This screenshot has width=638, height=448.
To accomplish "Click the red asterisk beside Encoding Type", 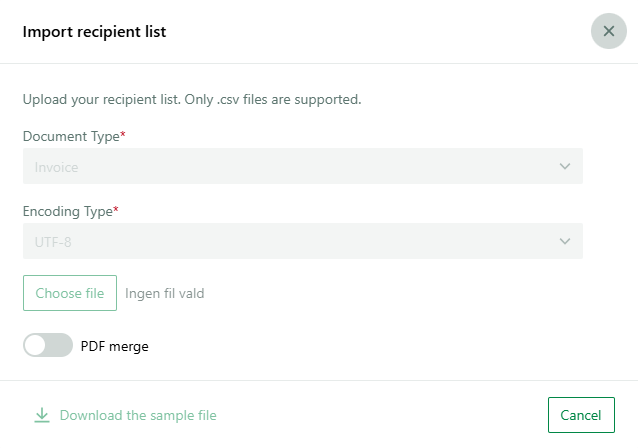I will 116,209.
